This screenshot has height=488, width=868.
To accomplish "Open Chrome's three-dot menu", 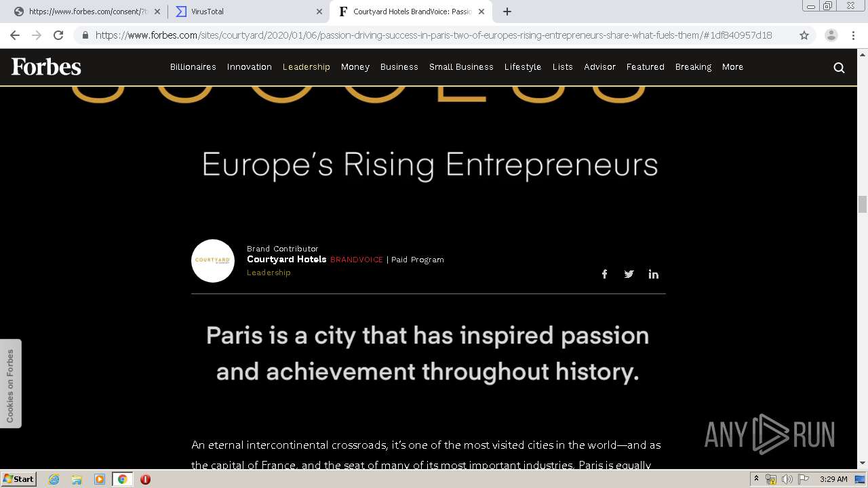I will pyautogui.click(x=853, y=35).
